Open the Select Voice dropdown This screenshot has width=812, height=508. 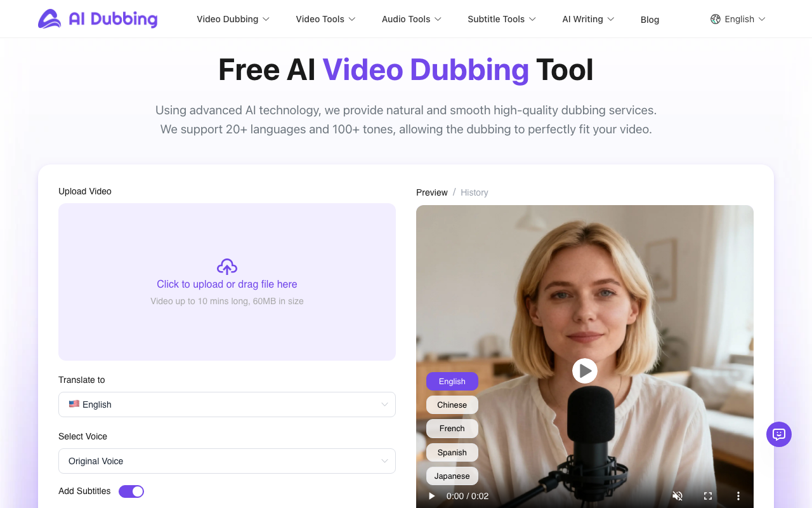coord(226,461)
